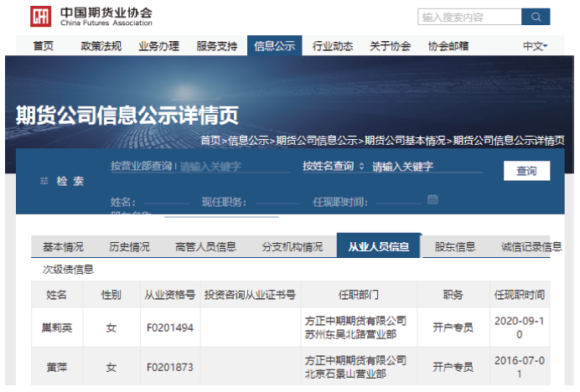This screenshot has width=580, height=392.
Task: Click the 按姓名查询 keyword input
Action: 427,167
